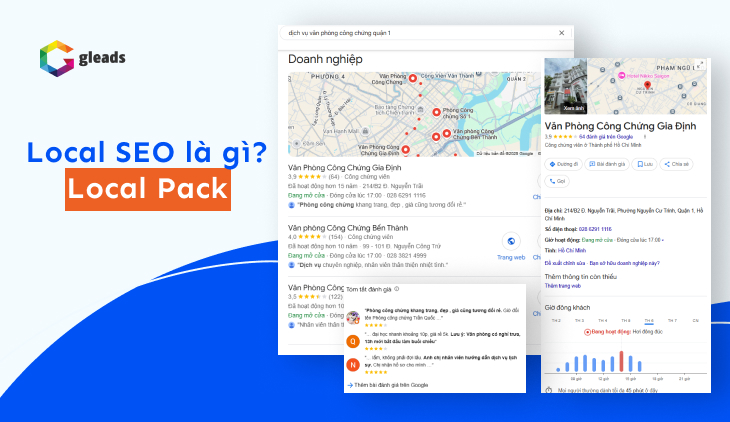
Task: Select the Văn Phòng Công Chứng pin near Công viên Văn Thánh
Action: point(412,78)
